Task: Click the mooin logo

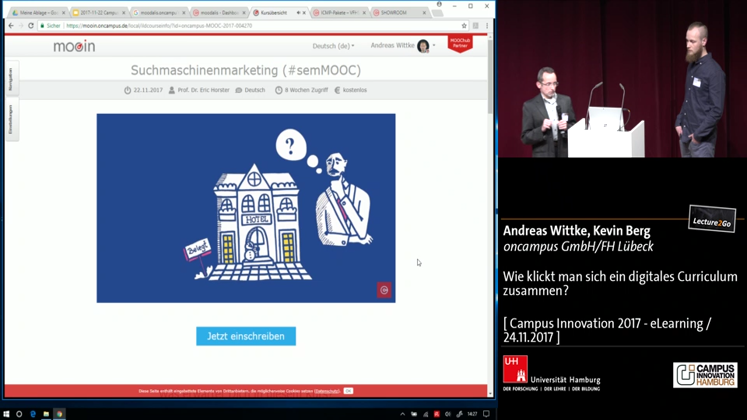Action: click(74, 46)
